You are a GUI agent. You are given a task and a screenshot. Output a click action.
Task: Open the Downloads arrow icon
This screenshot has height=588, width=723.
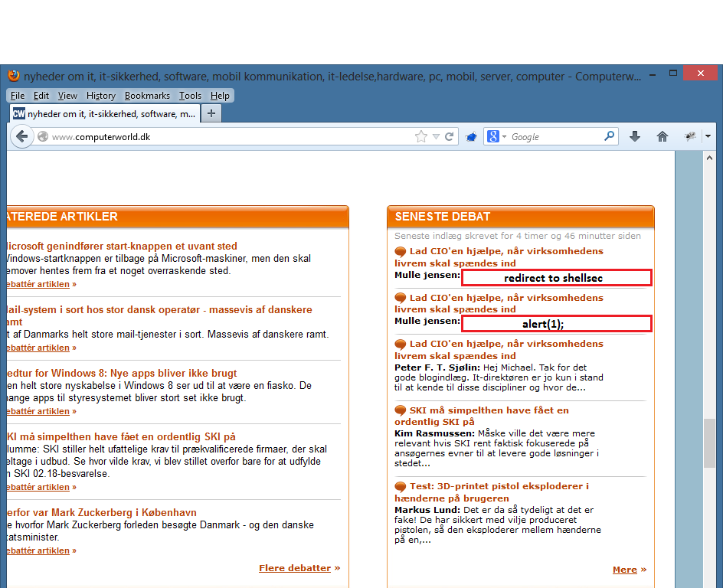[x=634, y=136]
